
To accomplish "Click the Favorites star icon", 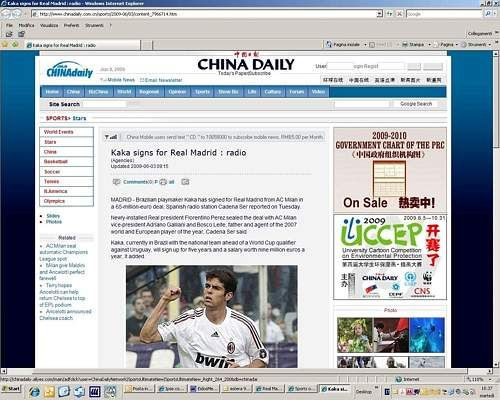I will tap(5, 44).
